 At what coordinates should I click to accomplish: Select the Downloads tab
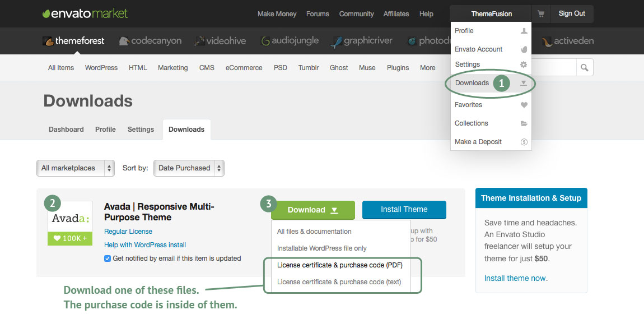pos(186,130)
